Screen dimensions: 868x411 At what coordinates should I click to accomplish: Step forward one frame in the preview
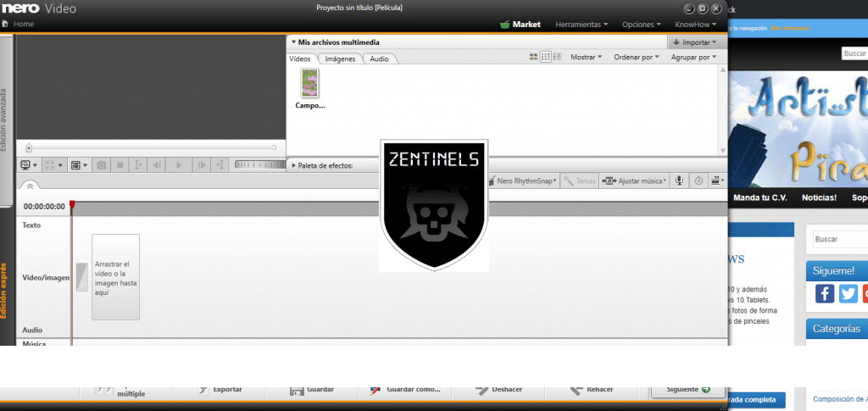tap(202, 165)
